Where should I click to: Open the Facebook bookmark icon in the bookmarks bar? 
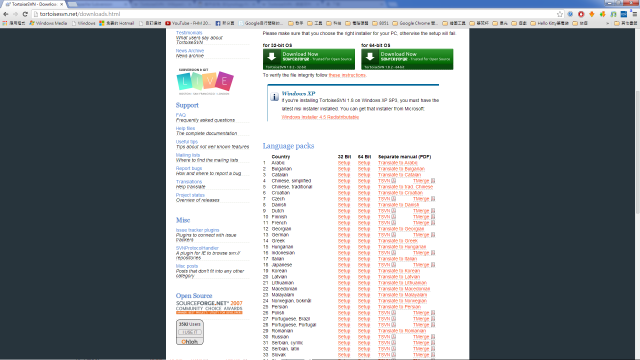pos(224,23)
